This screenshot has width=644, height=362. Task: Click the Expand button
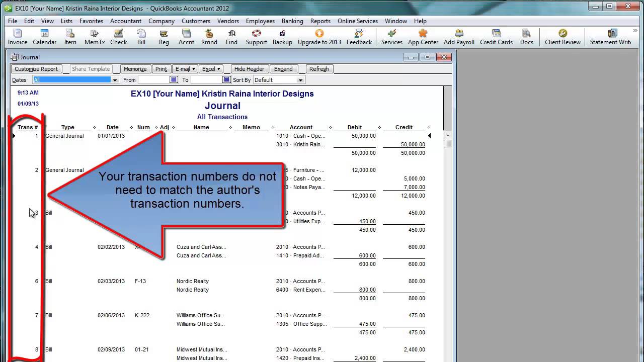click(x=283, y=69)
